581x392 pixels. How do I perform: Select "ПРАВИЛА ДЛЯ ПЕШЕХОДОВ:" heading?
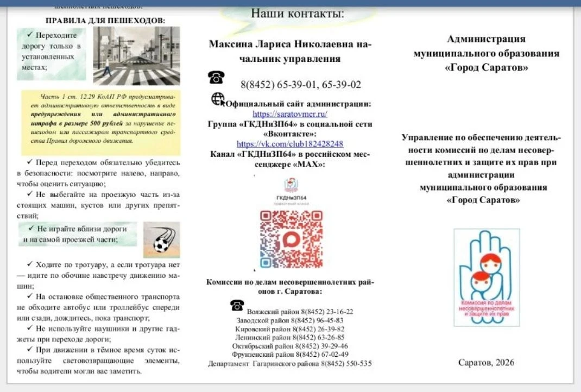click(105, 21)
